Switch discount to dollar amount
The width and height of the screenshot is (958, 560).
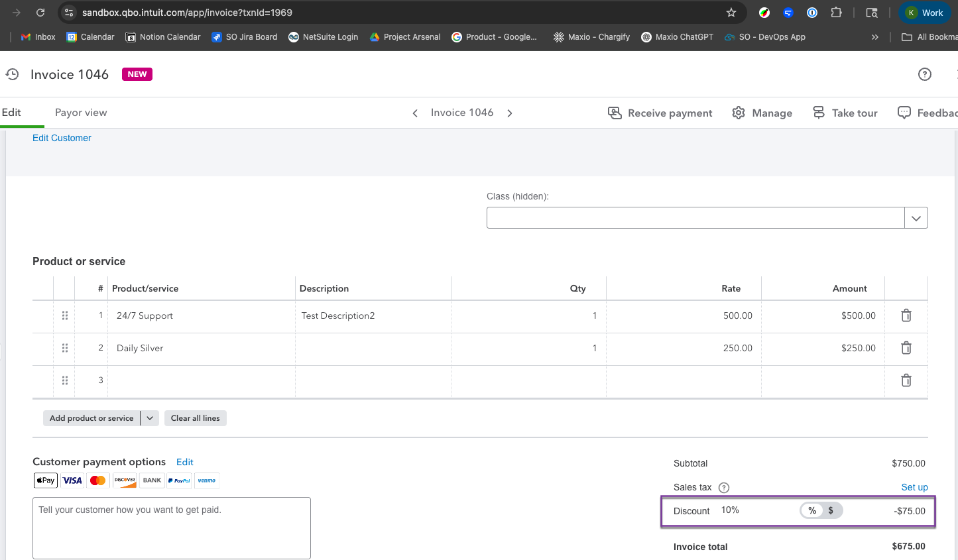tap(831, 510)
